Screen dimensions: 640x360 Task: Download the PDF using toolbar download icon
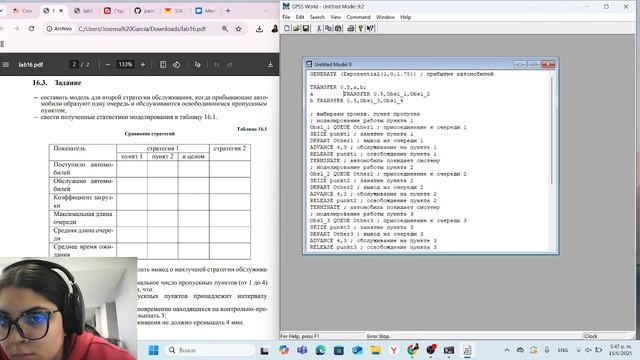point(270,64)
